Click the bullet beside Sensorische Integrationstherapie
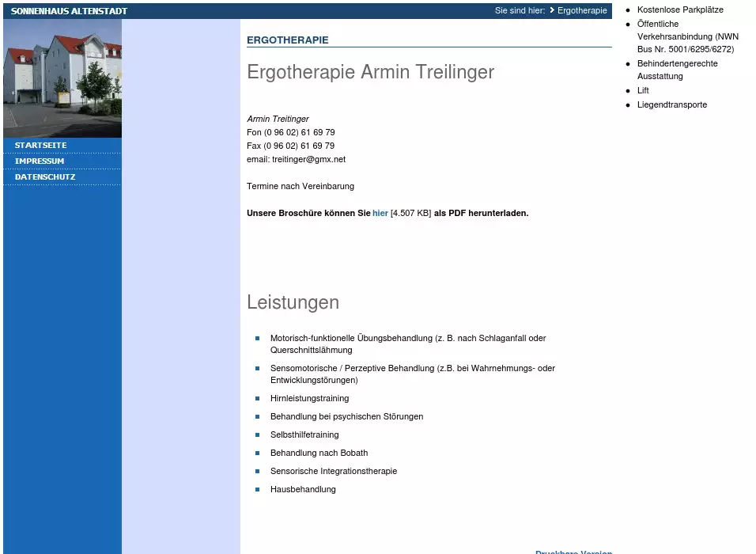The width and height of the screenshot is (756, 554). 257,472
